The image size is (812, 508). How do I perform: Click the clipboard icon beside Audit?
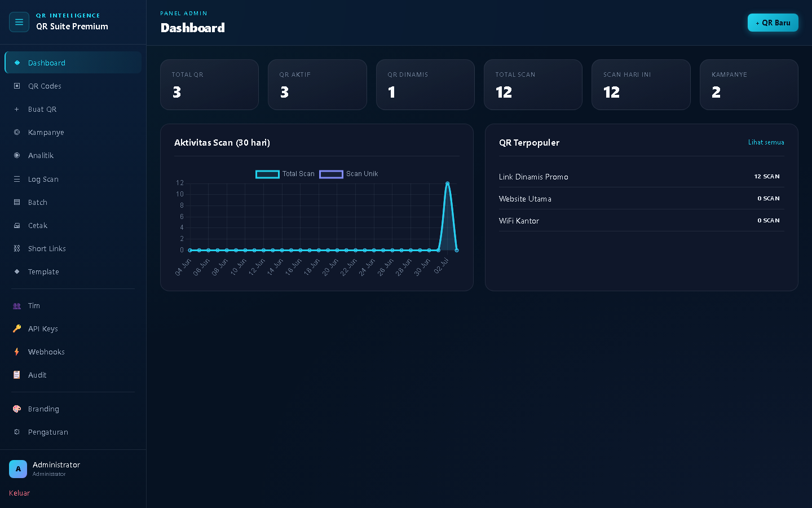(x=17, y=375)
